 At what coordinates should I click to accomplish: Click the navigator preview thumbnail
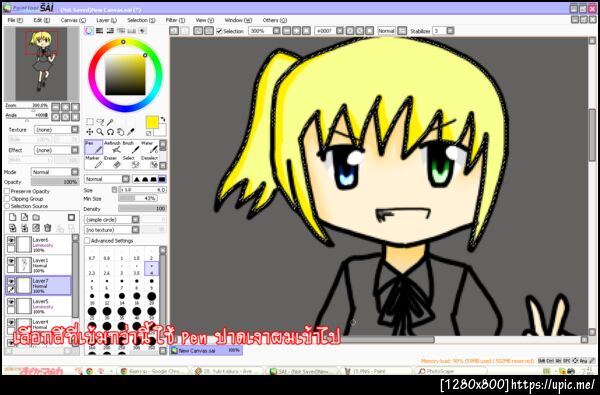point(41,64)
